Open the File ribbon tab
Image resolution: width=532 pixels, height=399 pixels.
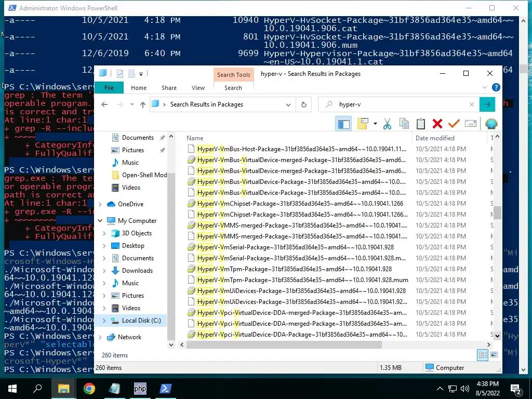pos(109,87)
